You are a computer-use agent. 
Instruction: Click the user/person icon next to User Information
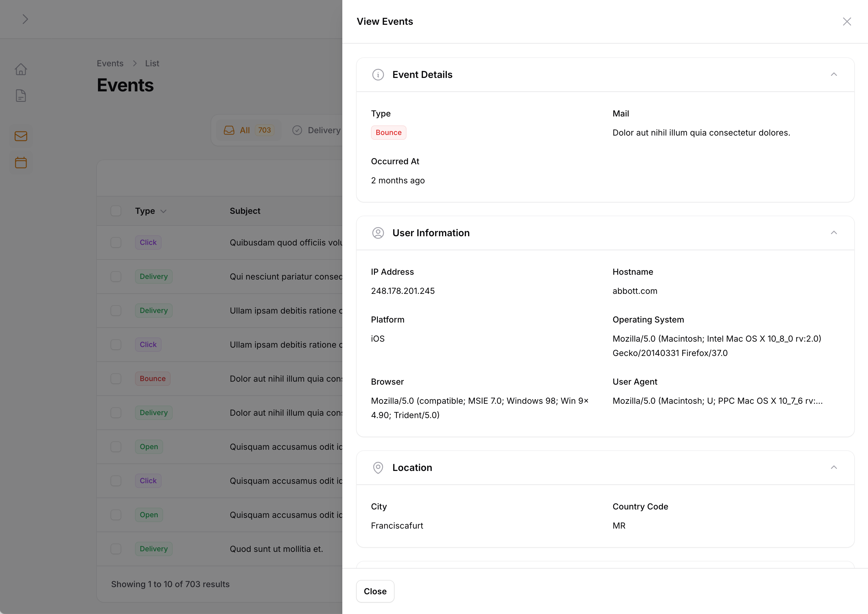pyautogui.click(x=378, y=233)
